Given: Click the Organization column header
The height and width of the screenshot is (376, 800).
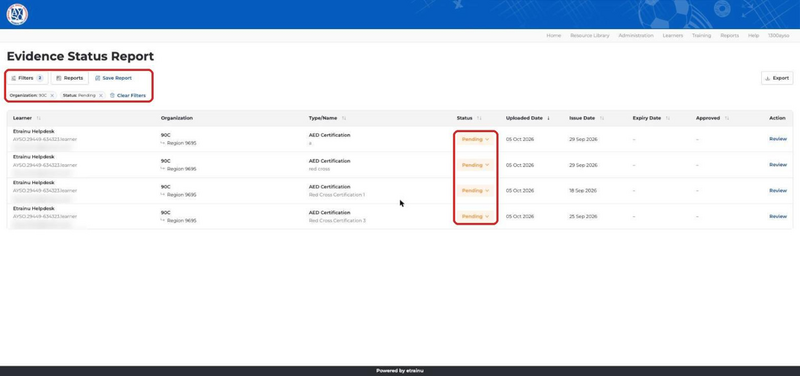Looking at the screenshot, I should click(x=177, y=118).
